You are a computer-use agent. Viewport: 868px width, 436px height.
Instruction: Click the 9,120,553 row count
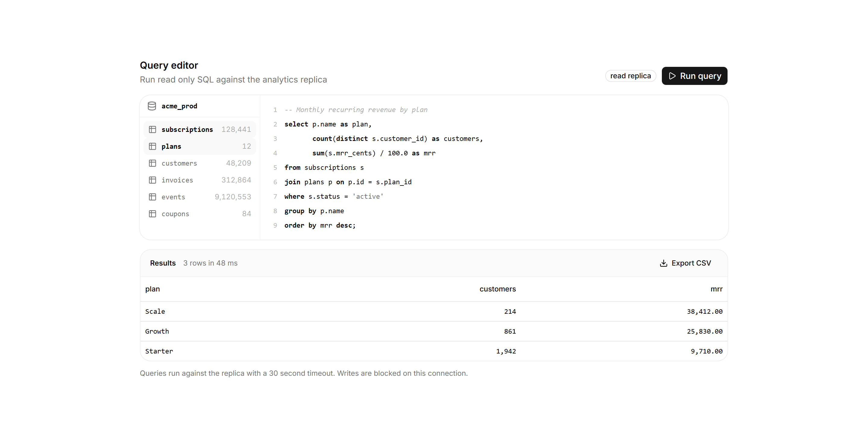click(x=233, y=197)
